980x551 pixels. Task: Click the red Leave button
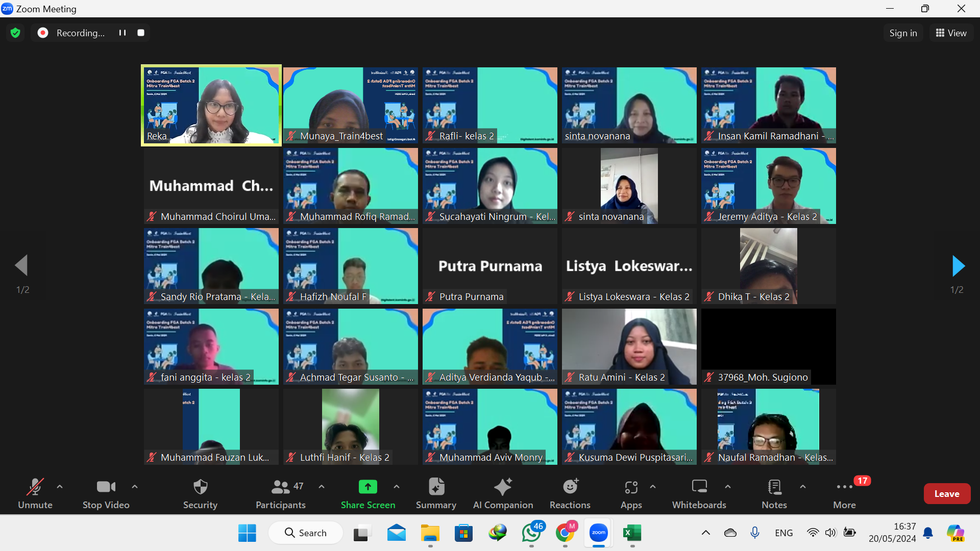tap(946, 493)
